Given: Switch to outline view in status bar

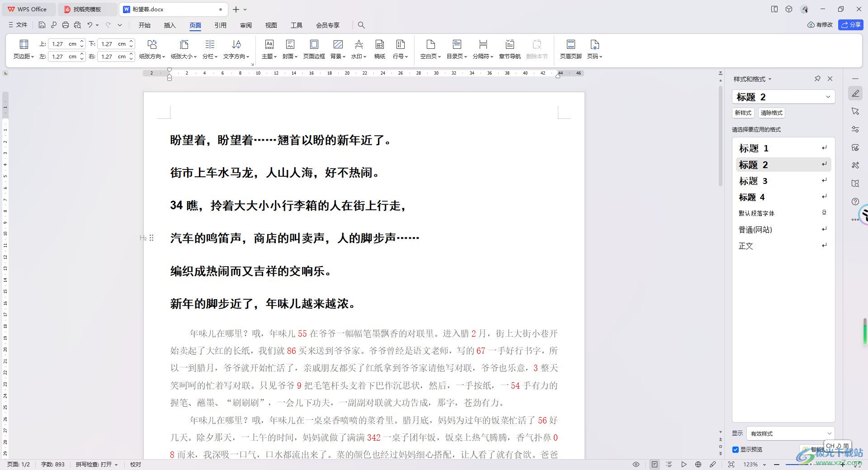Looking at the screenshot, I should (x=669, y=465).
